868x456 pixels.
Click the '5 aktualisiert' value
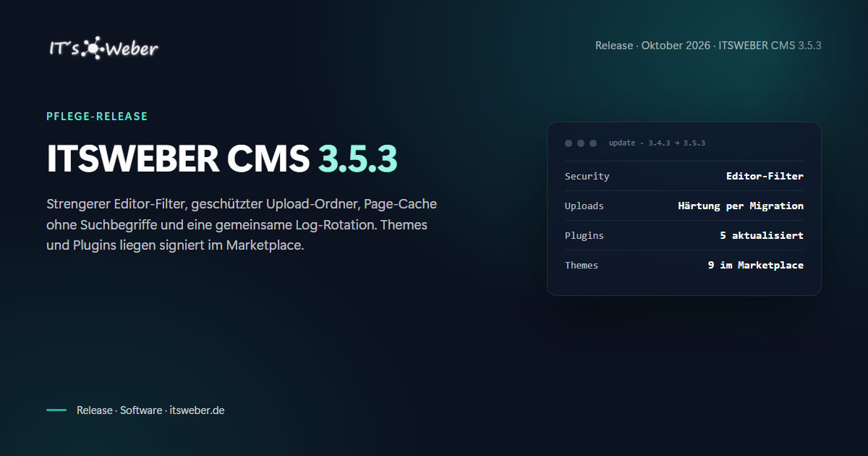point(762,235)
